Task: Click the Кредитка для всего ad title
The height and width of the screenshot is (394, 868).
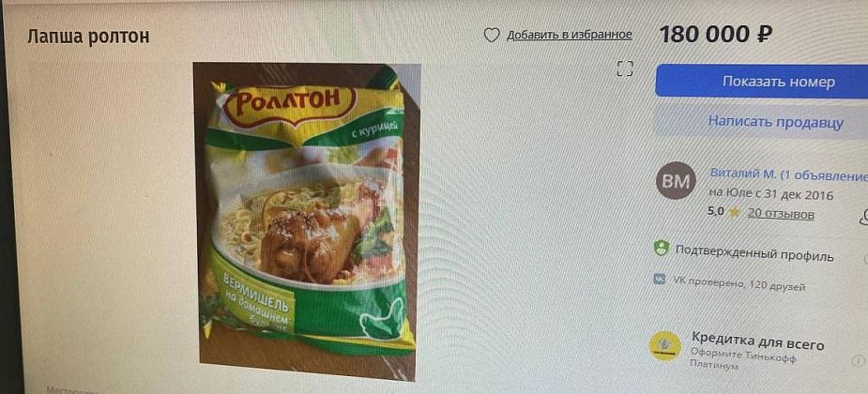Action: [757, 341]
